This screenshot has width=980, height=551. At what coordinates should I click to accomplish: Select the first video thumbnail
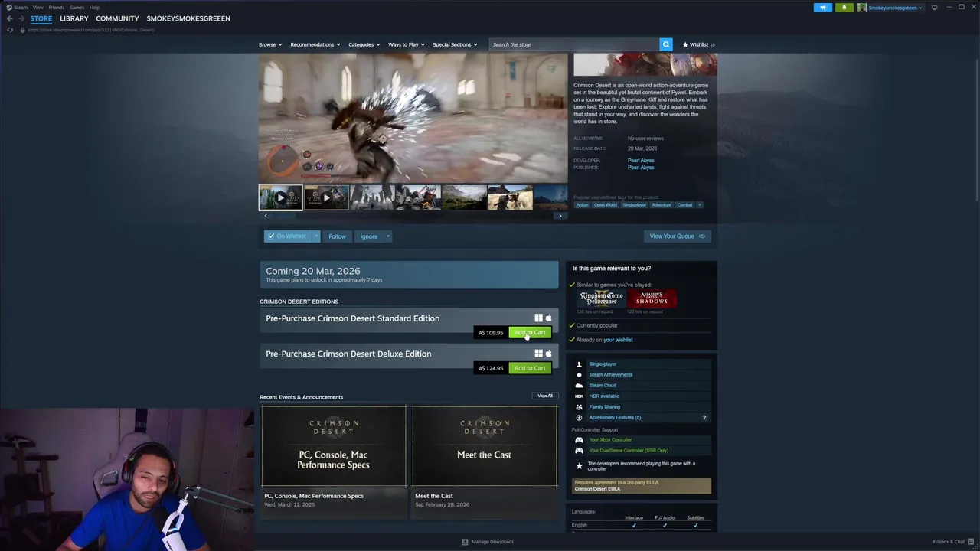coord(280,197)
